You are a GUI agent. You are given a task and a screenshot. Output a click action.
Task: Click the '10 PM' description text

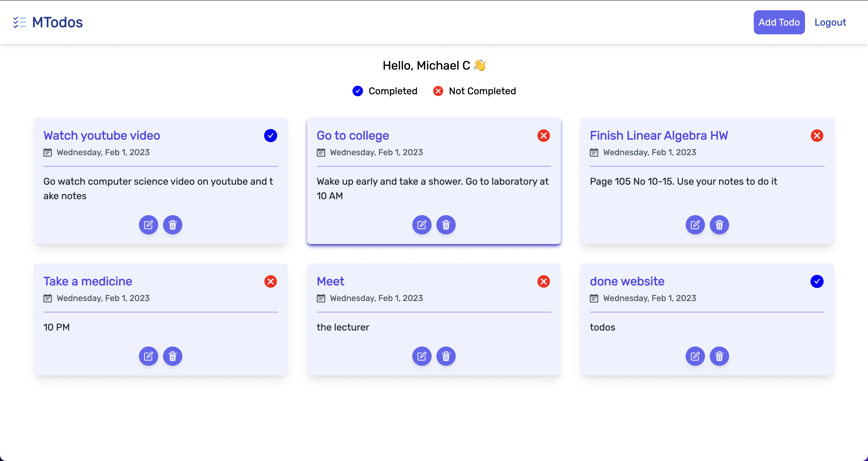pyautogui.click(x=57, y=328)
